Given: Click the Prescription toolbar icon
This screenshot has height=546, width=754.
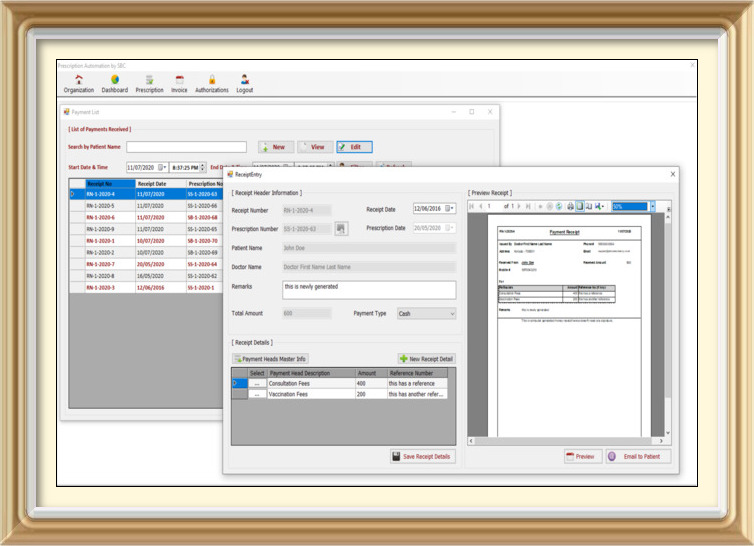Looking at the screenshot, I should pyautogui.click(x=149, y=80).
